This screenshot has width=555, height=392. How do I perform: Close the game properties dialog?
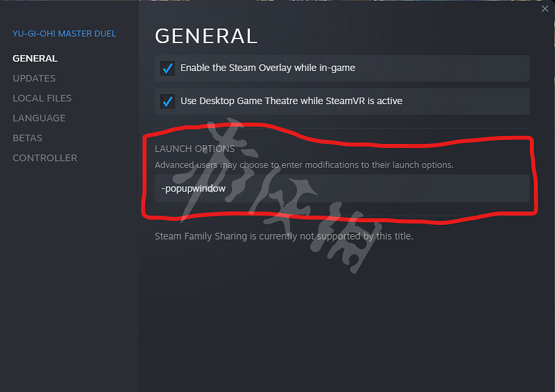click(x=545, y=9)
